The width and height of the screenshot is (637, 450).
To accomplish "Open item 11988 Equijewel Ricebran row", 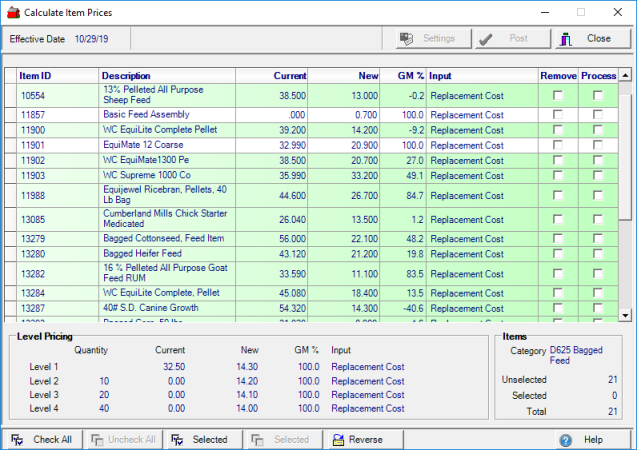I will (x=150, y=195).
